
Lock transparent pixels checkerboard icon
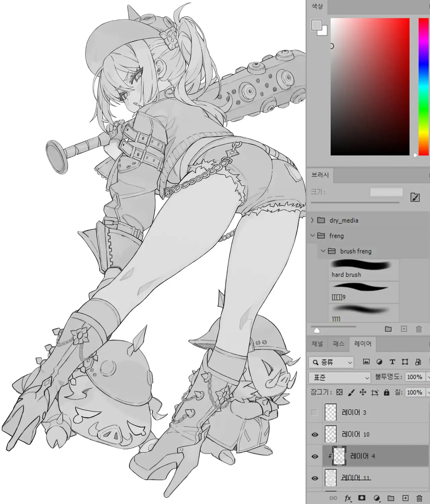click(x=340, y=392)
